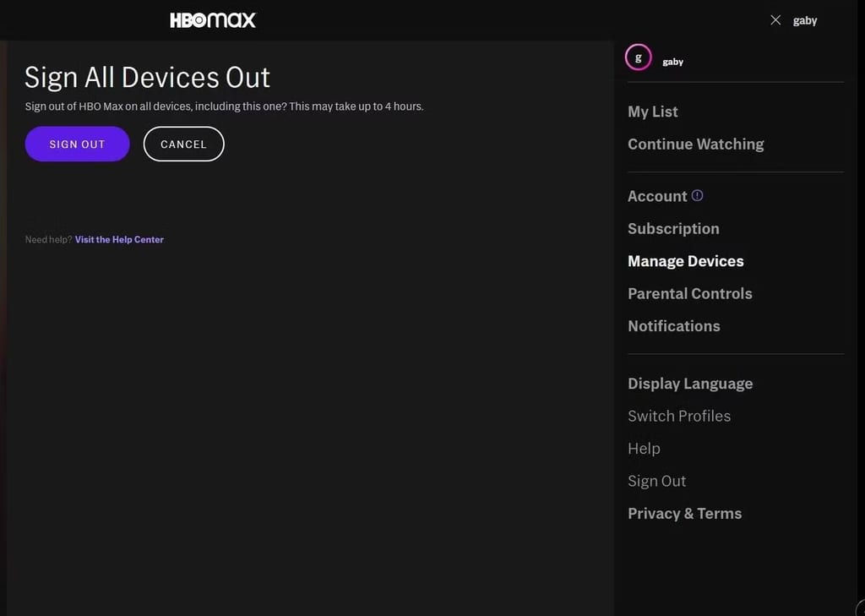This screenshot has height=616, width=865.
Task: Open the Subscription page
Action: pos(673,228)
